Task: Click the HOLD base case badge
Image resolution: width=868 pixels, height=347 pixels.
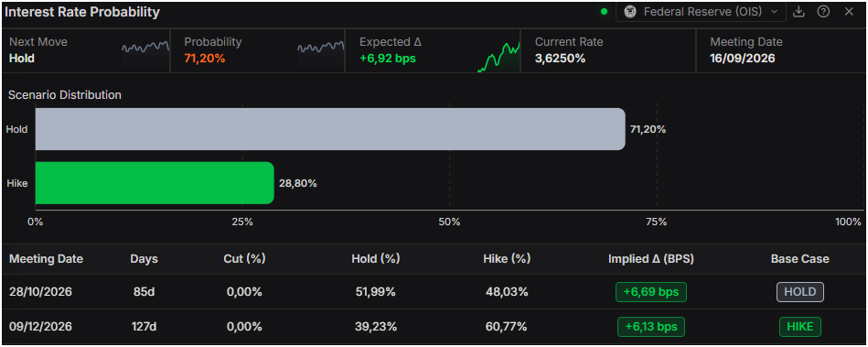Action: (800, 292)
